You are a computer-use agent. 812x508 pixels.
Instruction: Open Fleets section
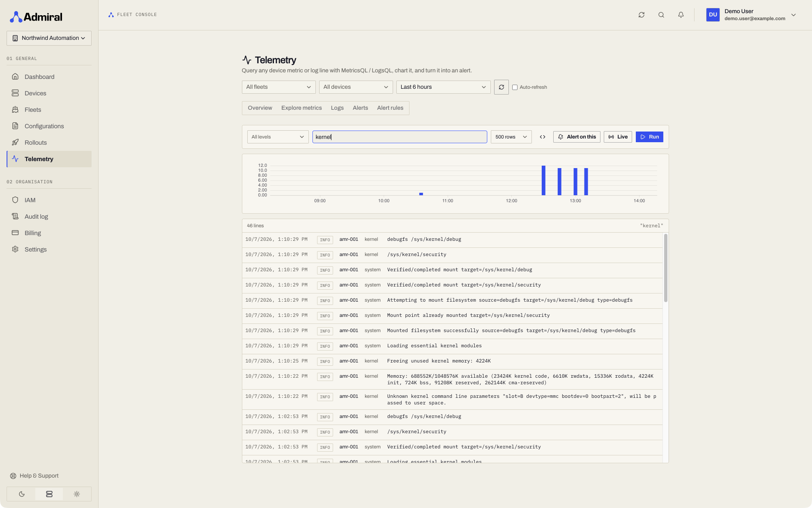[x=49, y=110]
